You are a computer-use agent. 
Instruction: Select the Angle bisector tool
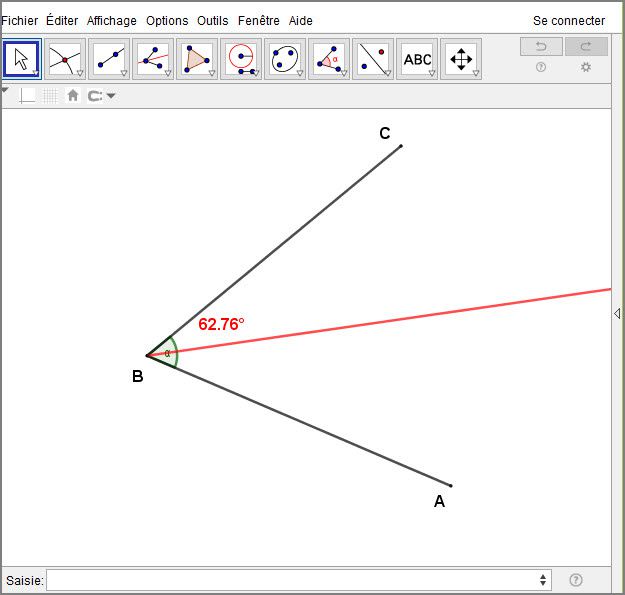pos(153,59)
